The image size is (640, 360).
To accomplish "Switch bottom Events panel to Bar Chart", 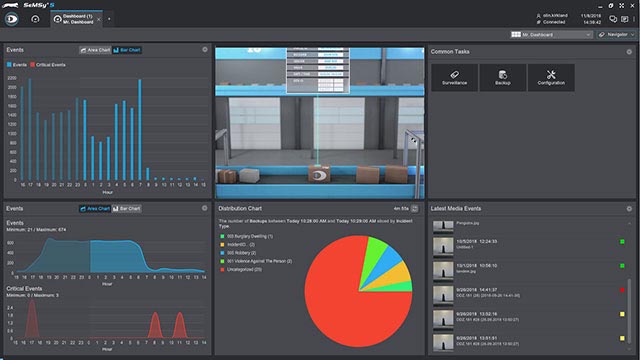I will click(x=127, y=209).
